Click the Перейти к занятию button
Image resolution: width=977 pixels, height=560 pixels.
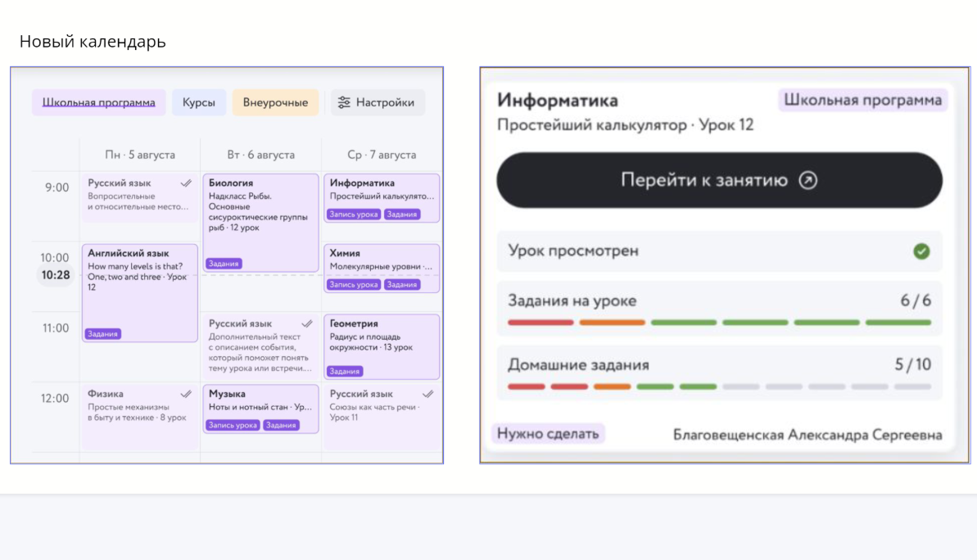point(720,180)
